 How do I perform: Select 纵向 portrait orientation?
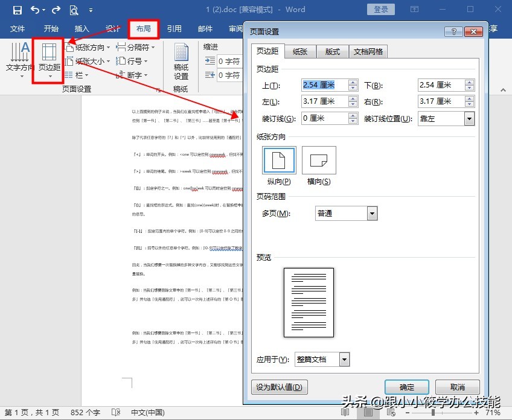point(279,161)
